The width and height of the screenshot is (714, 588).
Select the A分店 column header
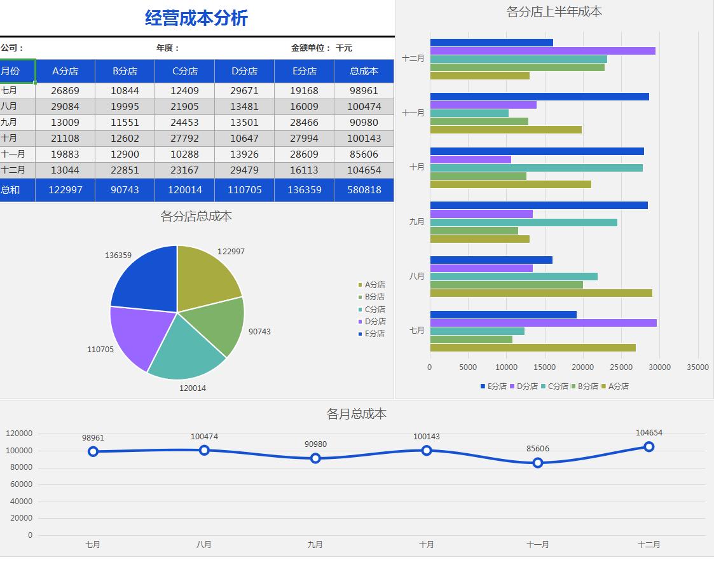[65, 71]
